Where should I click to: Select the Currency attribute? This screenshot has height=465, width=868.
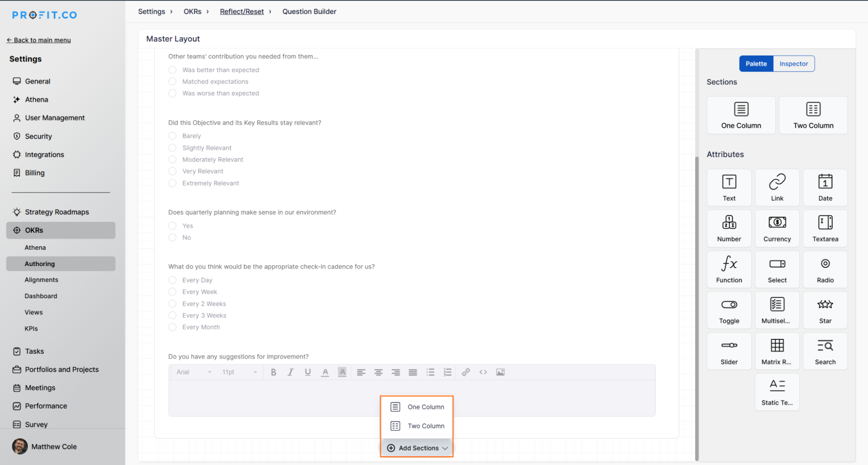(x=777, y=228)
